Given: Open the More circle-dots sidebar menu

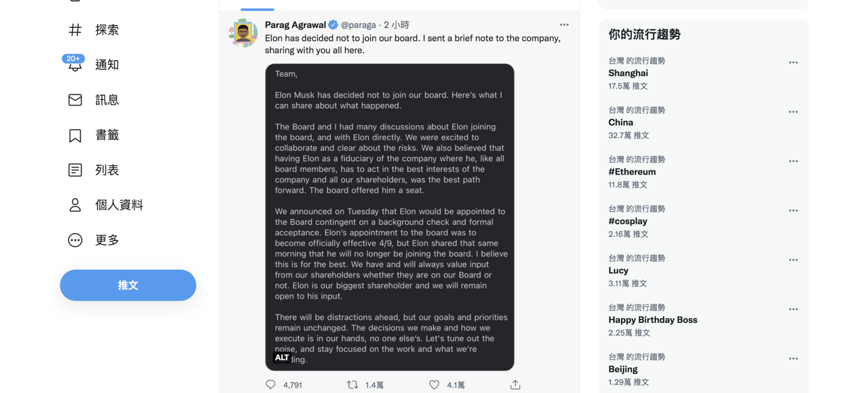Looking at the screenshot, I should coord(75,240).
